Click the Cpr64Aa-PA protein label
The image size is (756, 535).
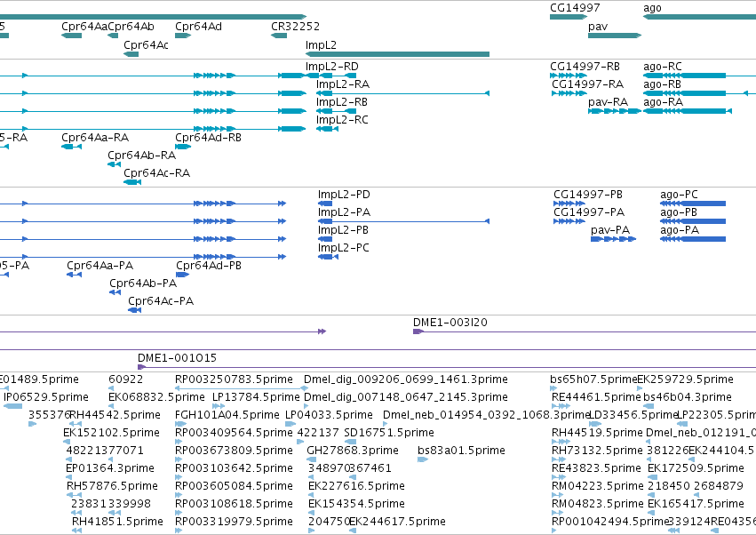pos(99,266)
